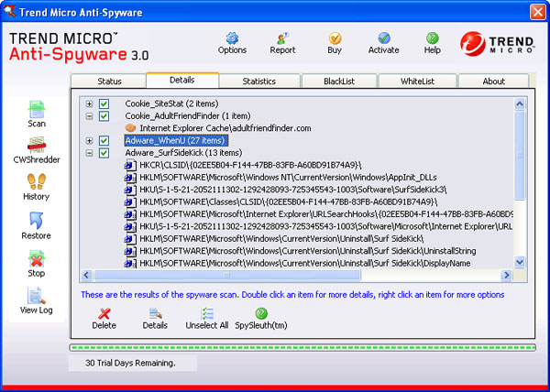Click registry icon beside UninstallString entry
The width and height of the screenshot is (550, 392).
[x=130, y=251]
